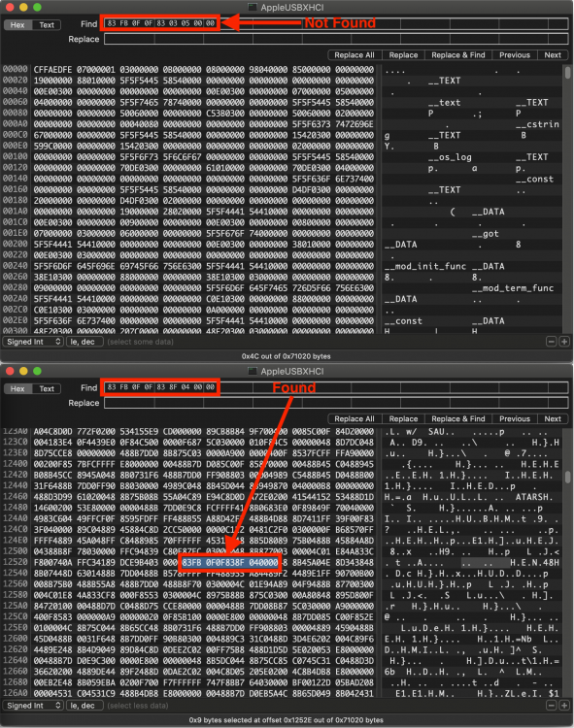Click the AppleUSBXHCI title document icon, bottom window
The width and height of the screenshot is (574, 728).
tap(253, 371)
